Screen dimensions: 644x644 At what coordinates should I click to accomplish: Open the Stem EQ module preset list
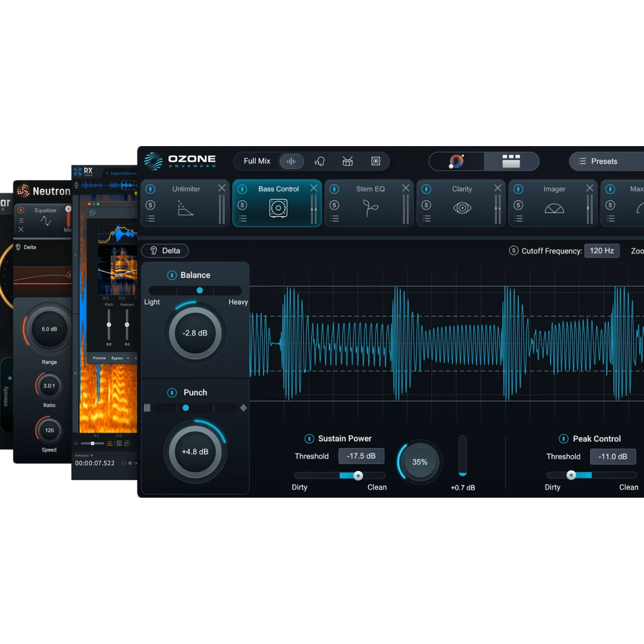335,219
